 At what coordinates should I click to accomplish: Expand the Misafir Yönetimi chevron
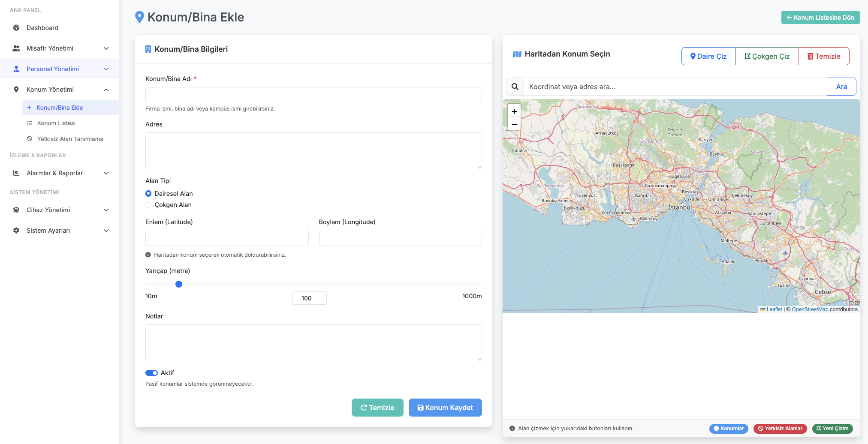tap(106, 48)
